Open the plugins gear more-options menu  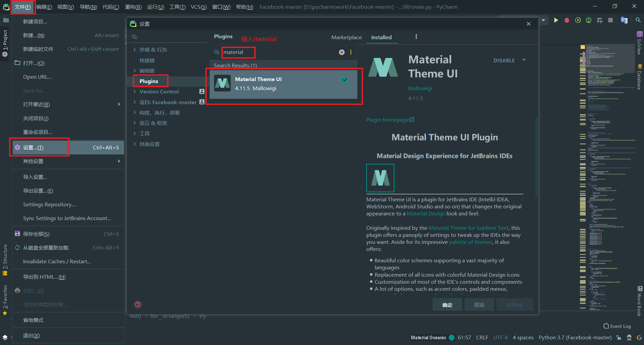pos(416,37)
